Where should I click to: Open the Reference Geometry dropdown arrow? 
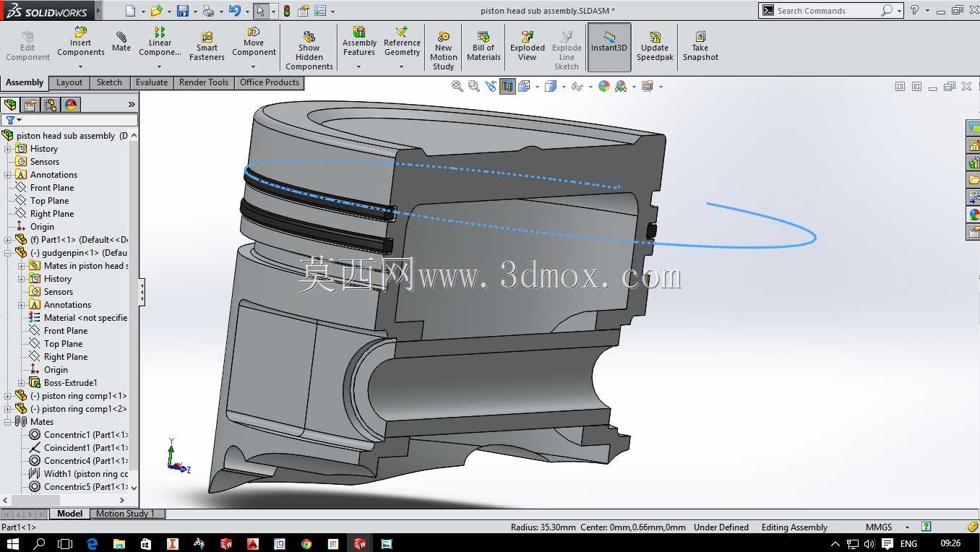[x=401, y=67]
